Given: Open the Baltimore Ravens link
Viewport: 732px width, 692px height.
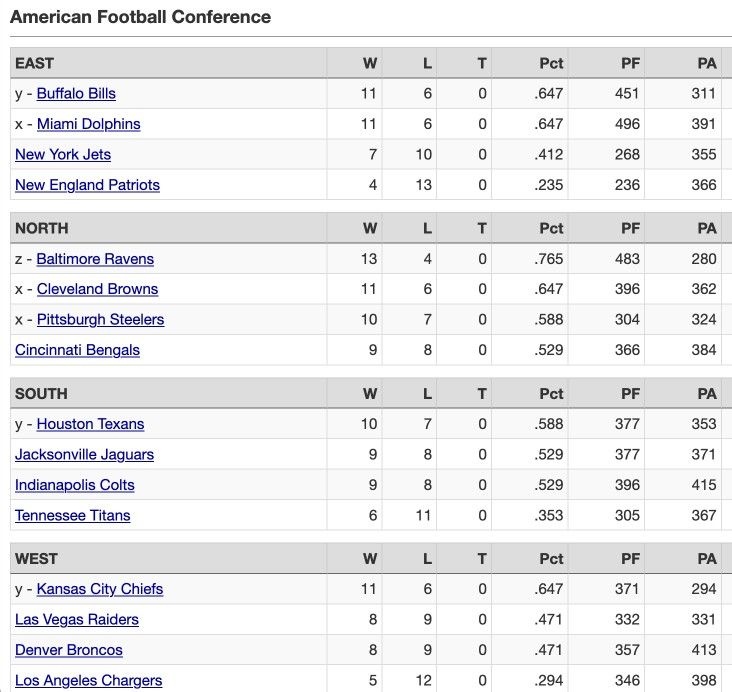Looking at the screenshot, I should tap(95, 259).
